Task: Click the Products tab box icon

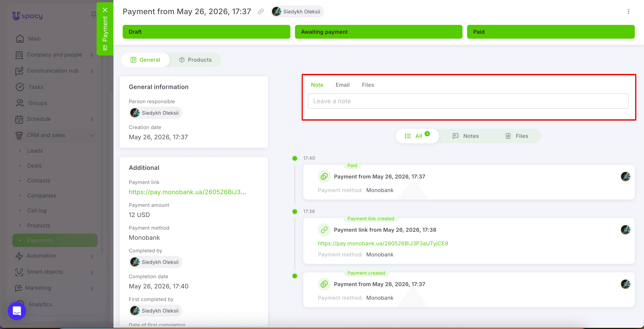Action: [182, 60]
